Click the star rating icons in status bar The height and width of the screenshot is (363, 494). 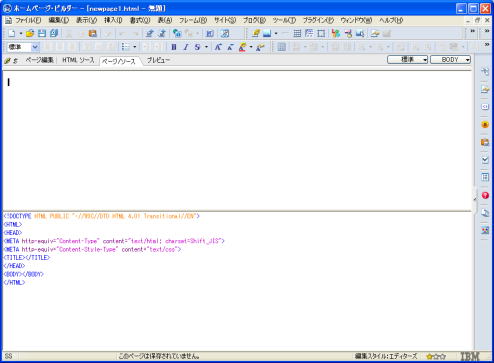point(436,357)
